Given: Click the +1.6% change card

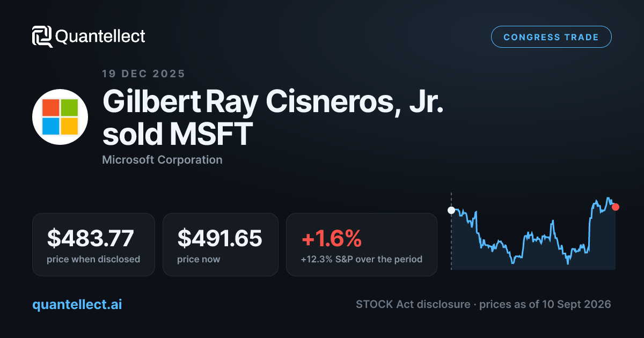Looking at the screenshot, I should [362, 245].
